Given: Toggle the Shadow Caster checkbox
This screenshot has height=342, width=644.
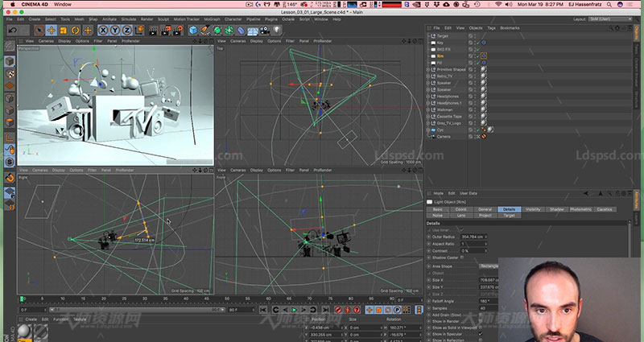Looking at the screenshot, I should coord(462,258).
